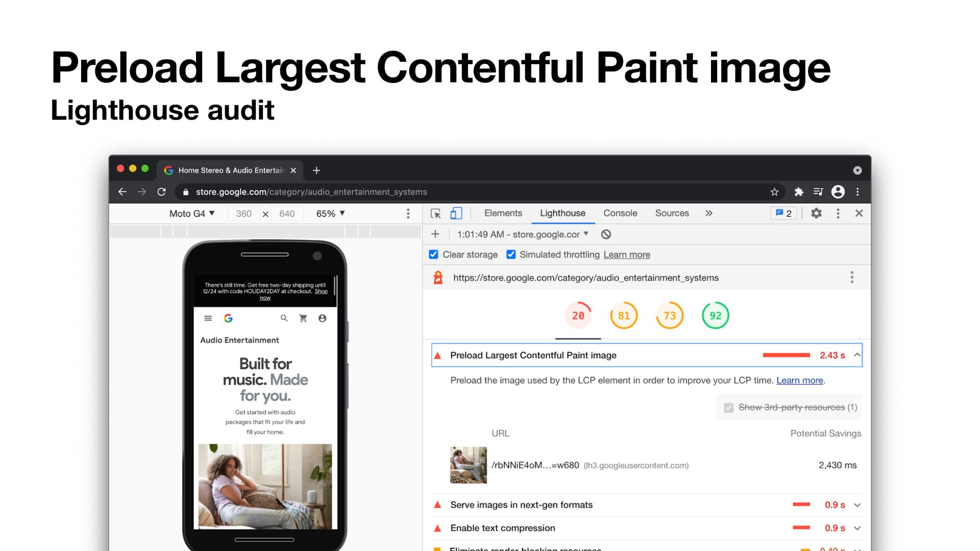The height and width of the screenshot is (551, 980).
Task: Clear all Lighthouse reports icon
Action: pos(606,234)
